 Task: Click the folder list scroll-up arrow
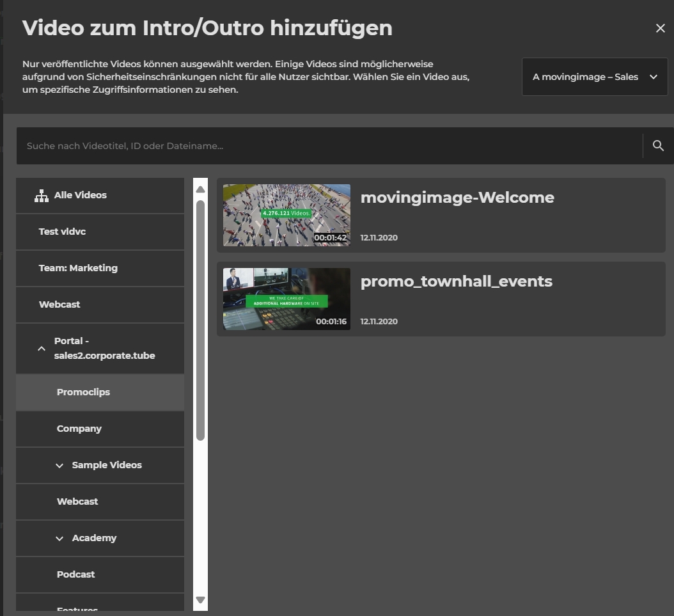tap(200, 189)
